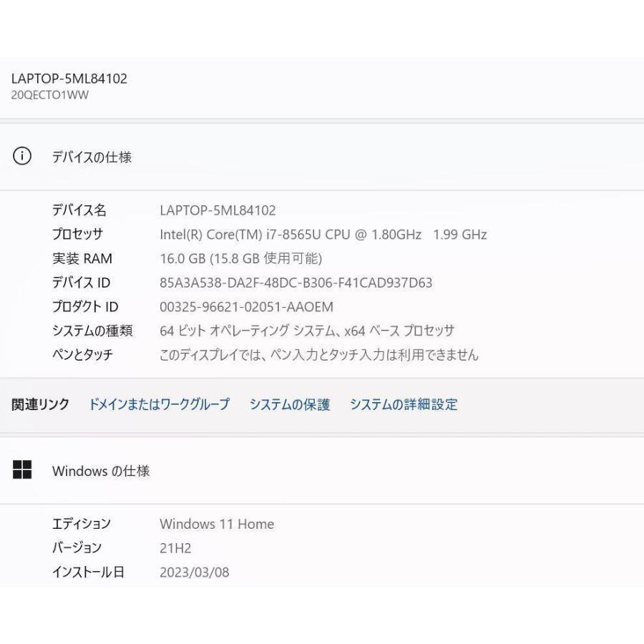644x644 pixels.
Task: Click the Windows logo icon
Action: pyautogui.click(x=23, y=470)
